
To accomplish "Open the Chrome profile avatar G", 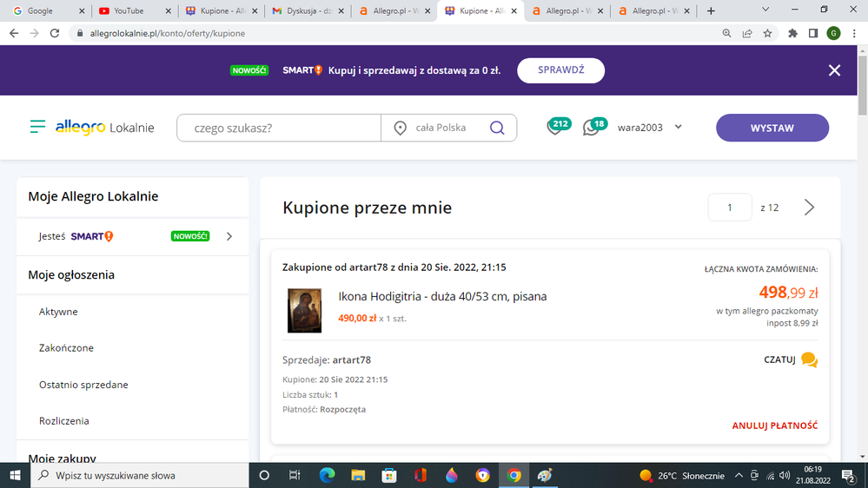I will 833,33.
